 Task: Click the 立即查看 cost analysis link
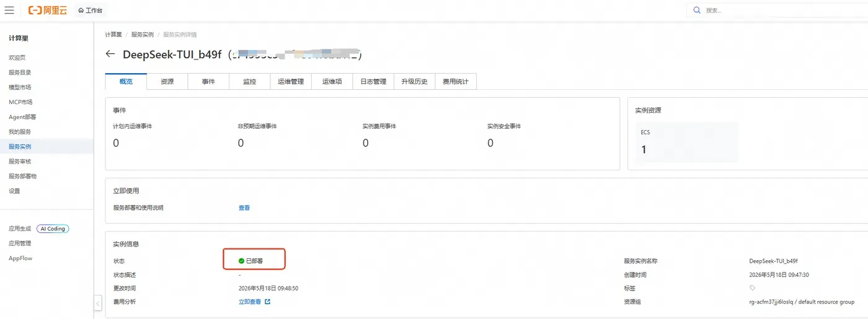click(x=250, y=302)
